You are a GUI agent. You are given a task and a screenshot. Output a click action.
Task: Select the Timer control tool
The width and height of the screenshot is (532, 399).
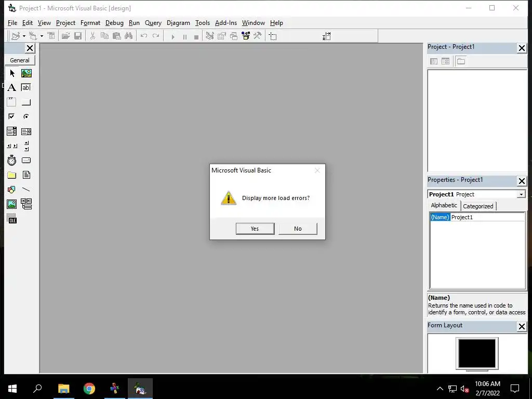(x=12, y=160)
